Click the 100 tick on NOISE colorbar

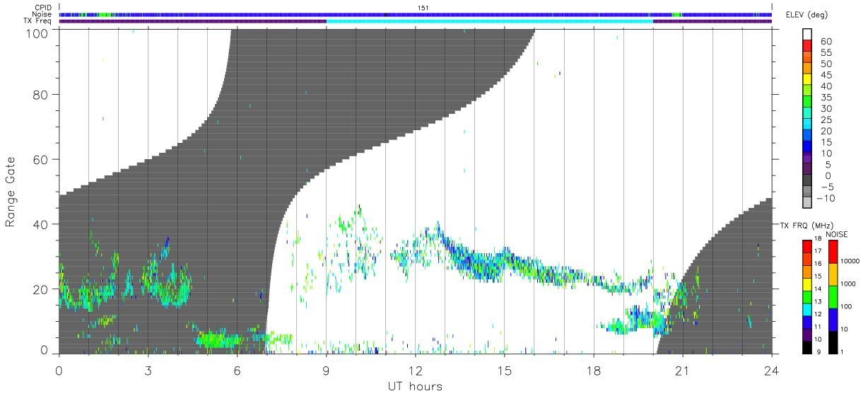(x=847, y=307)
